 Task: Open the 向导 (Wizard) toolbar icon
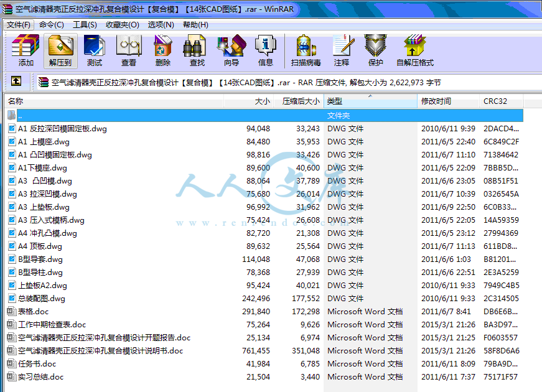coord(231,50)
